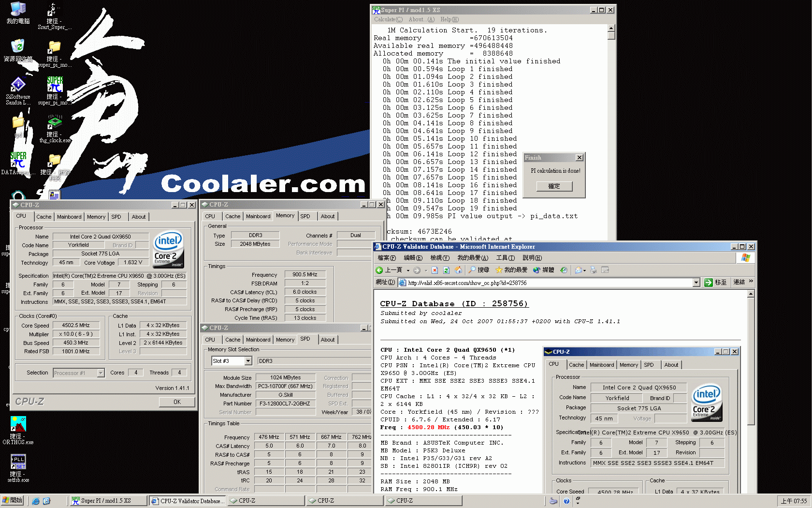Click the IE Refresh page icon

446,270
